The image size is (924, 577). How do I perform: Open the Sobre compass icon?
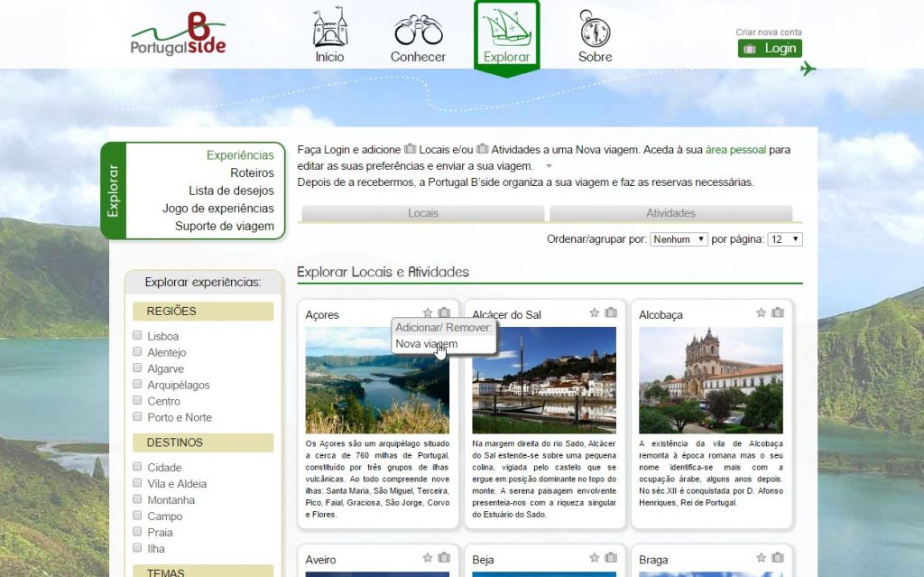click(595, 30)
